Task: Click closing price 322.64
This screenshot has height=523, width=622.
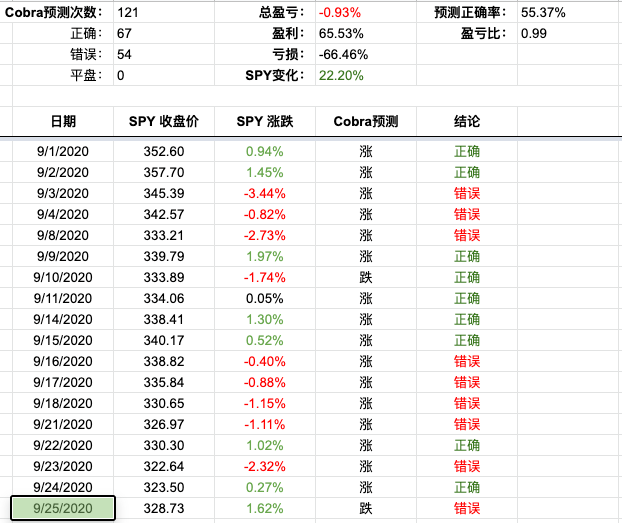Action: [164, 467]
